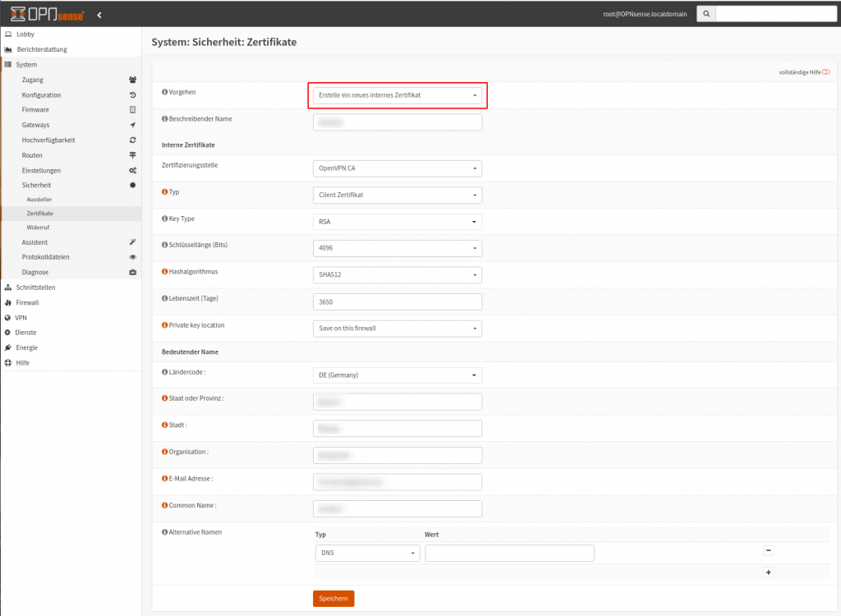This screenshot has height=616, width=841.
Task: Open Protokolldateien using the eye icon
Action: tap(131, 256)
